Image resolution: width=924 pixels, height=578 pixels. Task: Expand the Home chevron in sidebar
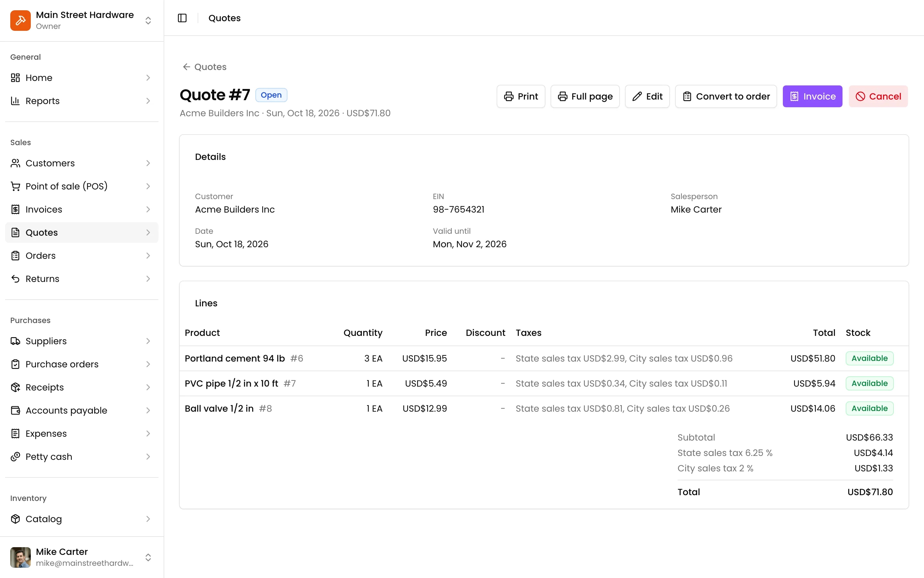(x=148, y=78)
